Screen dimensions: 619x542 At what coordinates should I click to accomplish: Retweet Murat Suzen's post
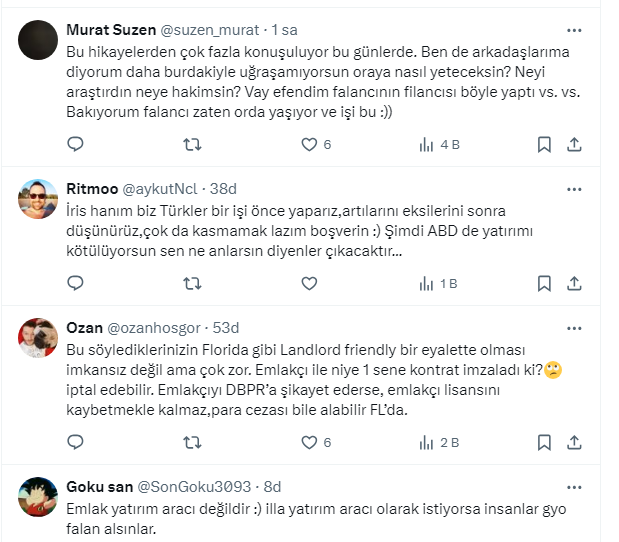(192, 144)
